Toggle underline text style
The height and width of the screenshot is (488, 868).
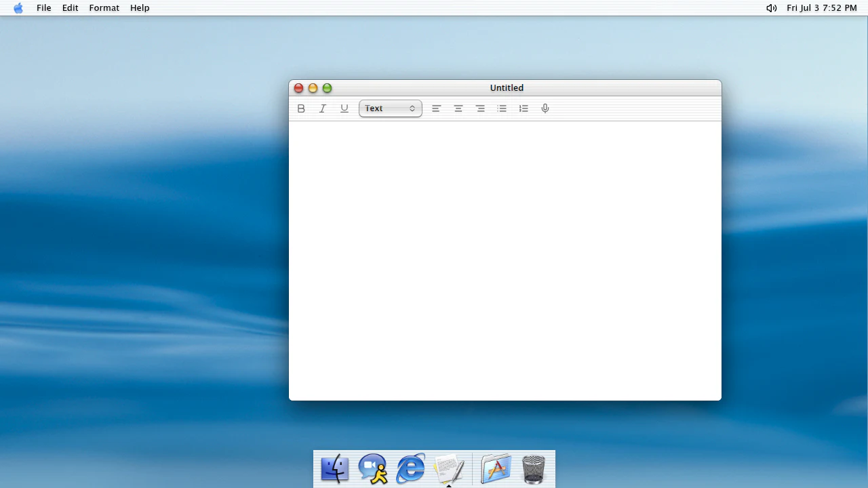[x=344, y=108]
